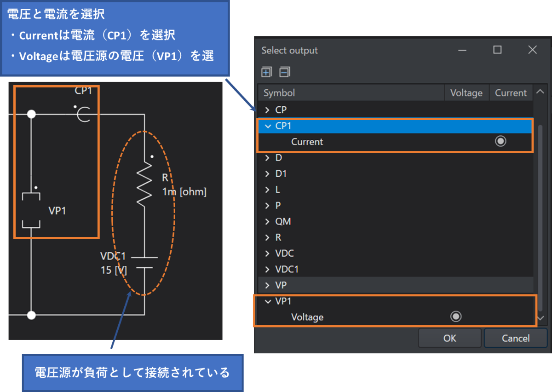The width and height of the screenshot is (552, 392).
Task: Select the QM row label
Action: 283,221
